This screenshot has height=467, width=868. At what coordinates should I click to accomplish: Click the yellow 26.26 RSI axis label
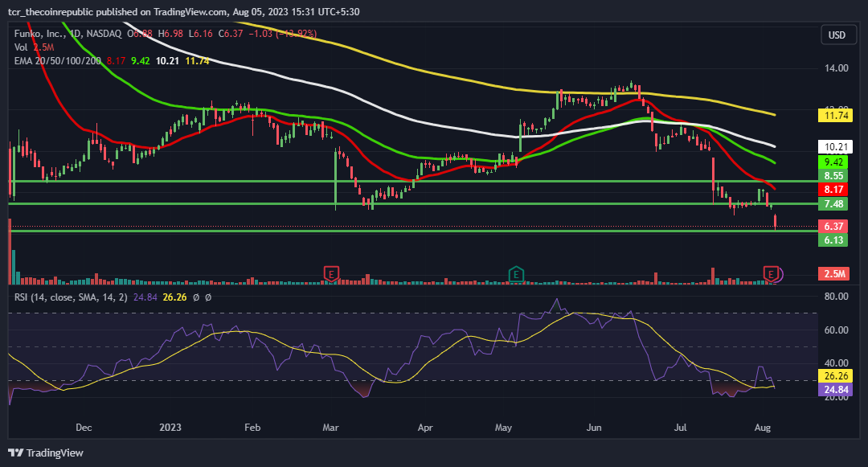pos(836,376)
